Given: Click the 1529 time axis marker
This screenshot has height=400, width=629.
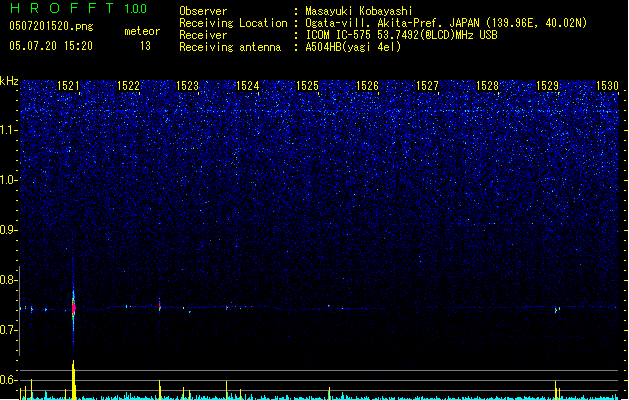Looking at the screenshot, I should (x=547, y=86).
